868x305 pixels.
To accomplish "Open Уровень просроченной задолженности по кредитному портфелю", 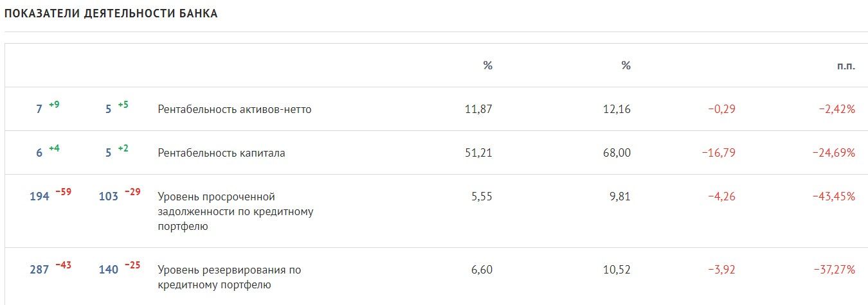I will 235,211.
